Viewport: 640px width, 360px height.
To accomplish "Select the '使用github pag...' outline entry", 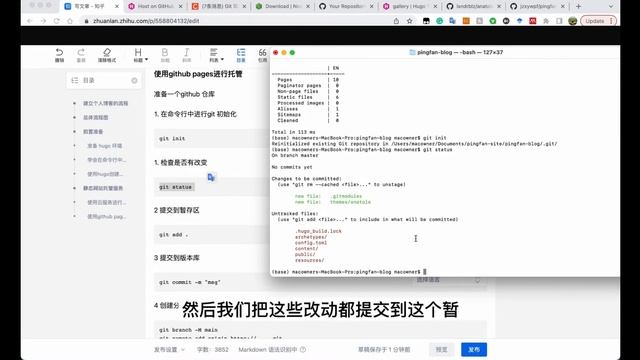I will (x=106, y=216).
